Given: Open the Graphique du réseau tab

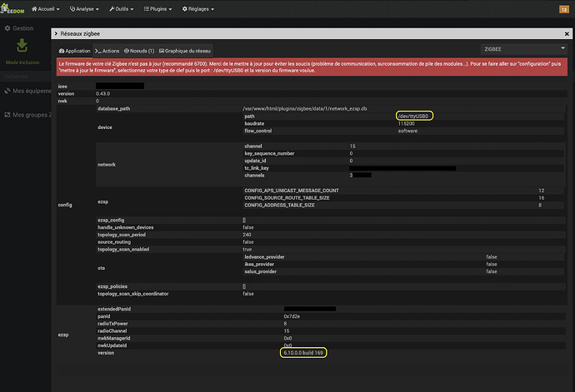Looking at the screenshot, I should coord(187,50).
